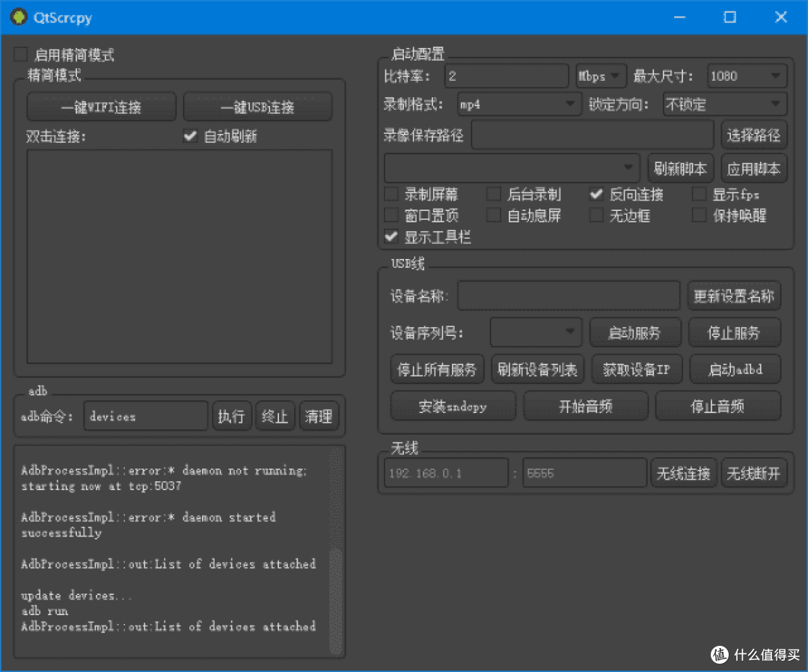Click the 刷新脚本 button
Image resolution: width=808 pixels, height=672 pixels.
click(x=680, y=168)
